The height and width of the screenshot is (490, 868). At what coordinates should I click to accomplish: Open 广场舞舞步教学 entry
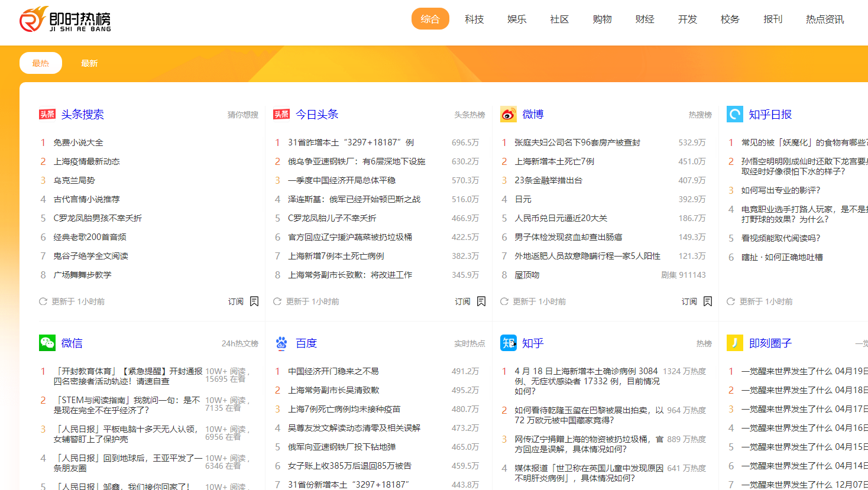pos(83,275)
